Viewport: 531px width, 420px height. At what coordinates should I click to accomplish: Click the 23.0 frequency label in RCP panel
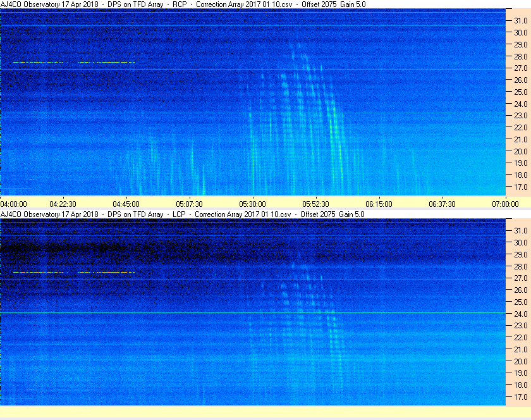[x=521, y=116]
